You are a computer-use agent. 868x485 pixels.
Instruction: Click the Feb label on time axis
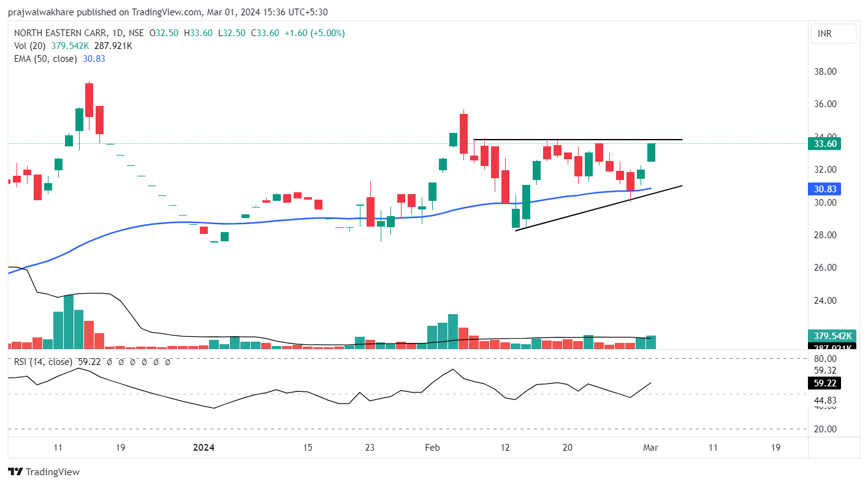432,448
